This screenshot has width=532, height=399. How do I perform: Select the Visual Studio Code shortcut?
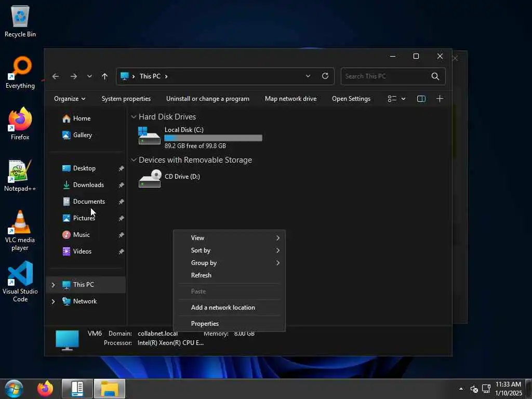pyautogui.click(x=20, y=282)
